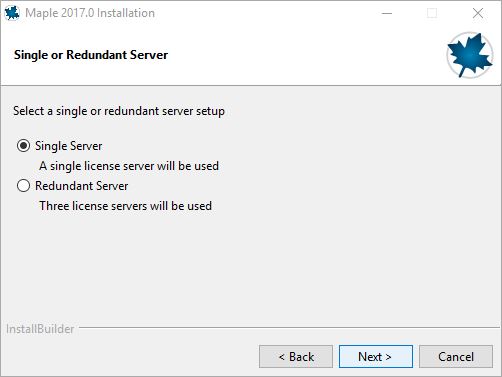Click the separator line beside InstallBuilder

pos(289,327)
